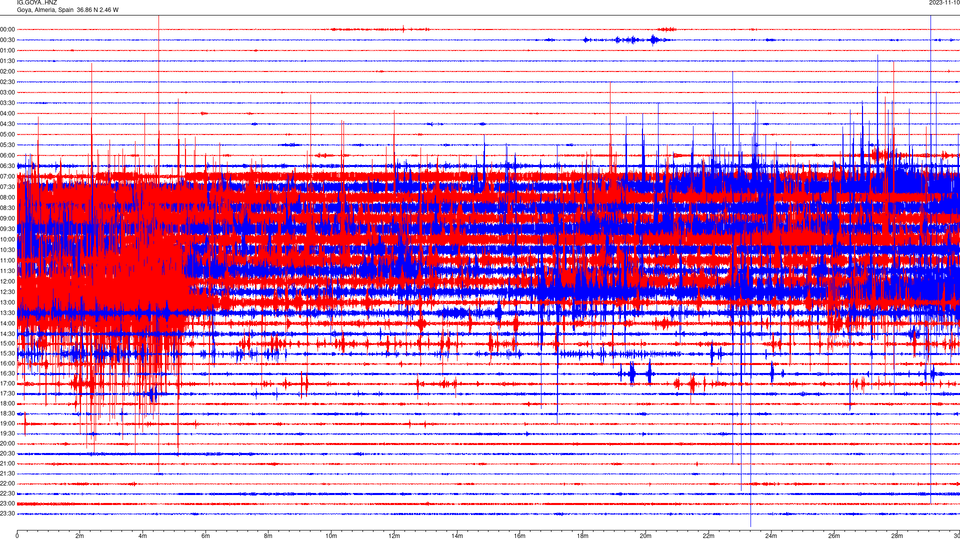Image resolution: width=960 pixels, height=540 pixels.
Task: Select the '06:30' time row label
Action: pyautogui.click(x=7, y=166)
